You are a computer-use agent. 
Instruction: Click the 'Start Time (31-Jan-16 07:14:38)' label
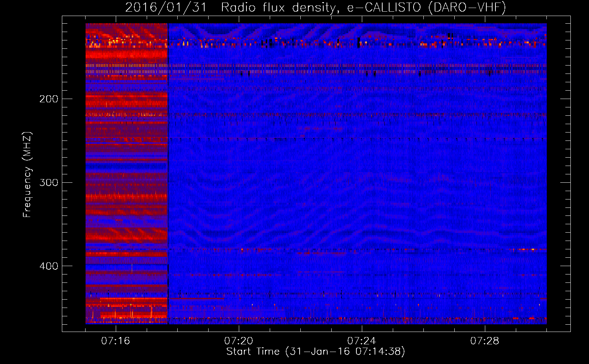click(316, 352)
